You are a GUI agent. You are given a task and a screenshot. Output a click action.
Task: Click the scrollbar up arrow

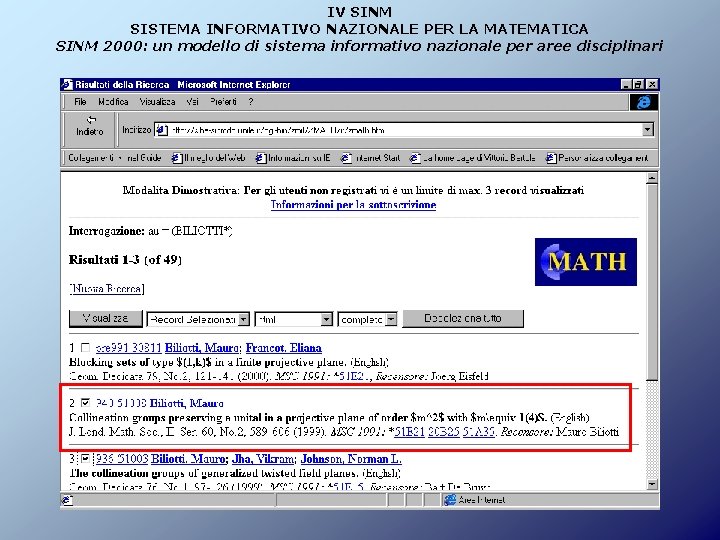pyautogui.click(x=652, y=178)
